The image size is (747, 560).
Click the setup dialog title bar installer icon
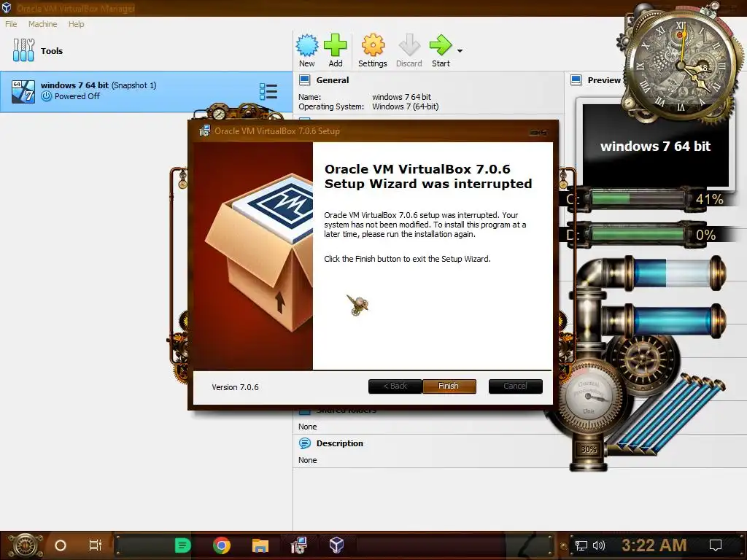204,131
